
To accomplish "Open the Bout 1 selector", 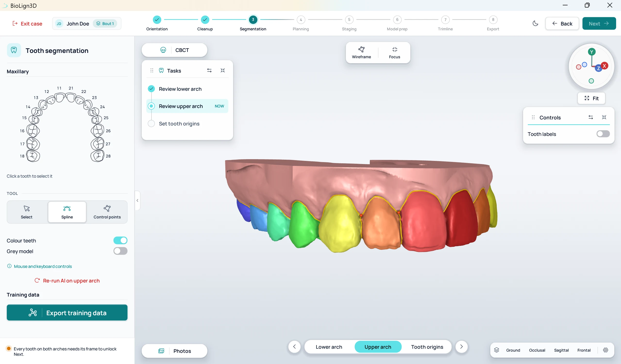I will (x=105, y=23).
